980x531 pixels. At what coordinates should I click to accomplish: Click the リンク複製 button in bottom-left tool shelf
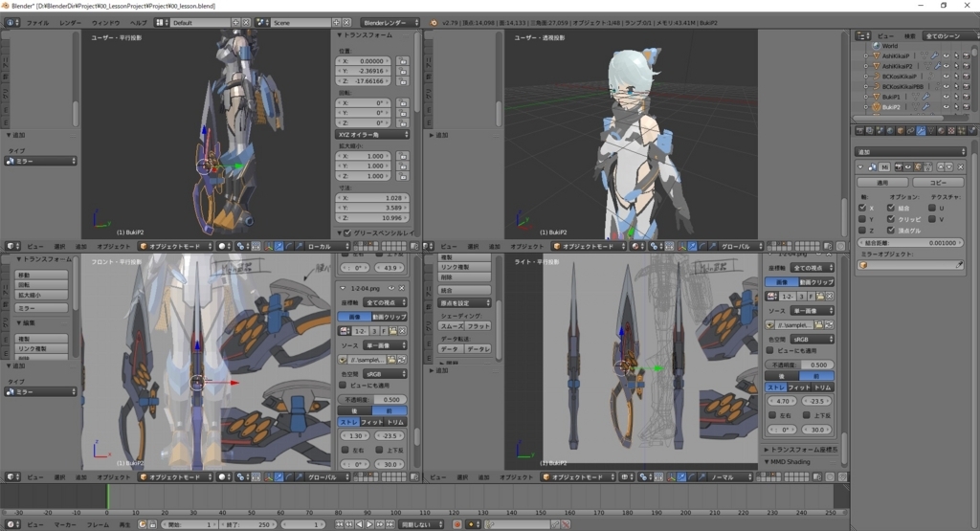pyautogui.click(x=41, y=348)
